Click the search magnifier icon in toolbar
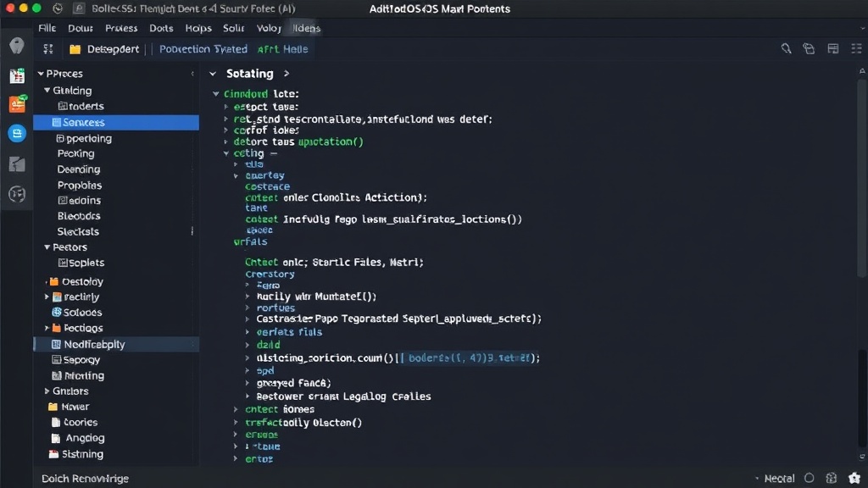This screenshot has width=868, height=488. (x=786, y=48)
